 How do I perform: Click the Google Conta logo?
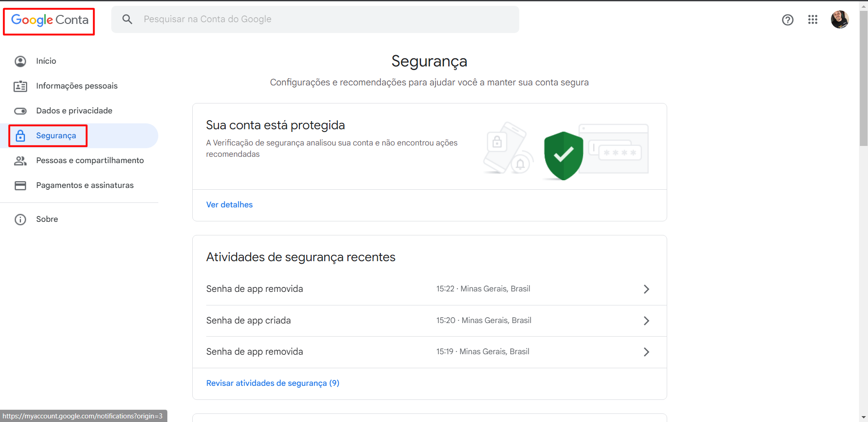50,20
